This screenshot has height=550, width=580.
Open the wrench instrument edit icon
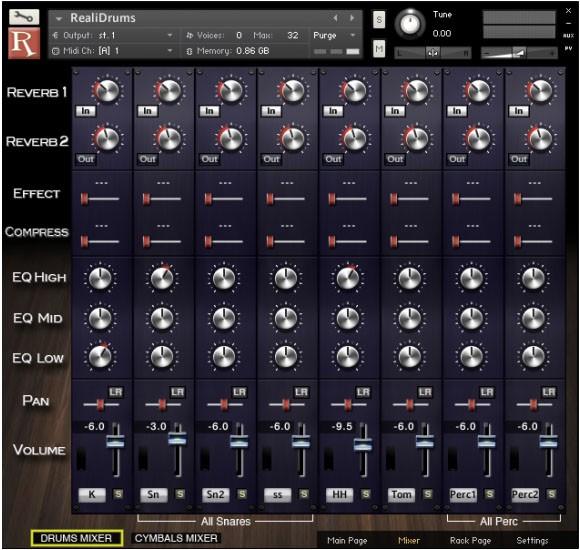point(24,17)
